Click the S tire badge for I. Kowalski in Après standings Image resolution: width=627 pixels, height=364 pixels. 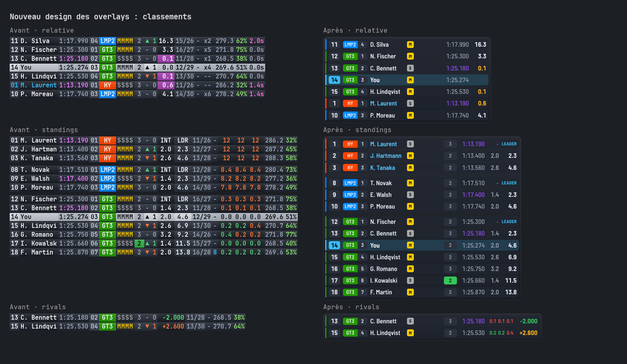(x=410, y=281)
